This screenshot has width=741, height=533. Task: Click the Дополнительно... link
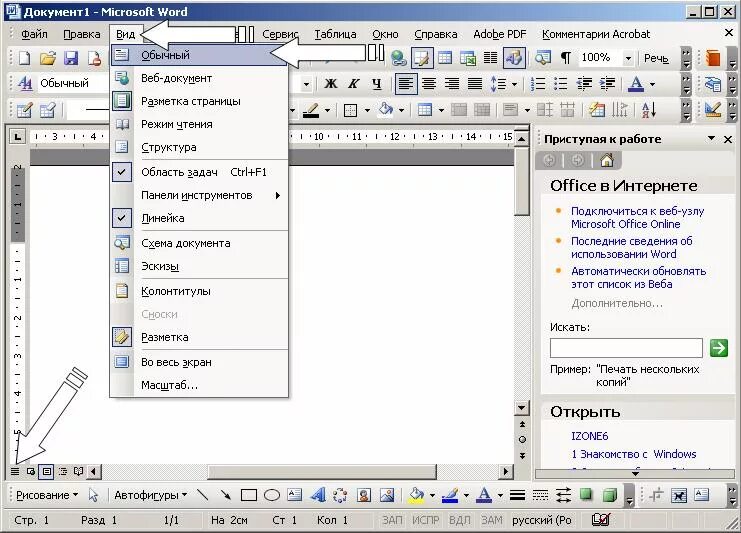click(x=617, y=303)
